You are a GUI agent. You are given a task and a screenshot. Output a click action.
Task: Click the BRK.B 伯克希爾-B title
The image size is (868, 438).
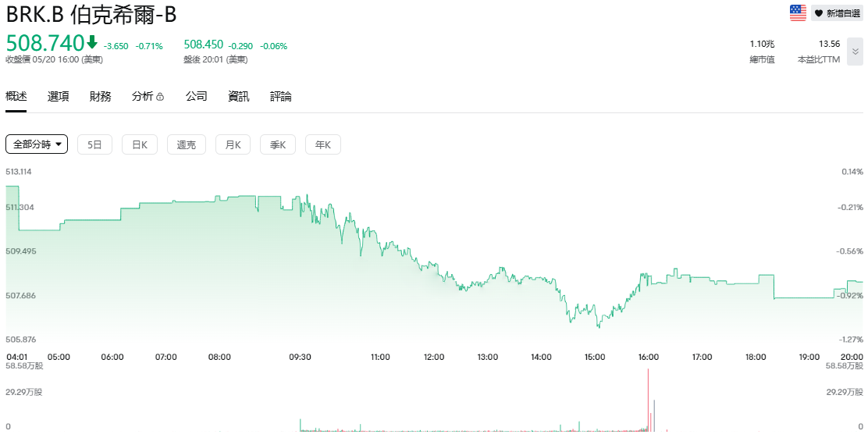[x=91, y=15]
